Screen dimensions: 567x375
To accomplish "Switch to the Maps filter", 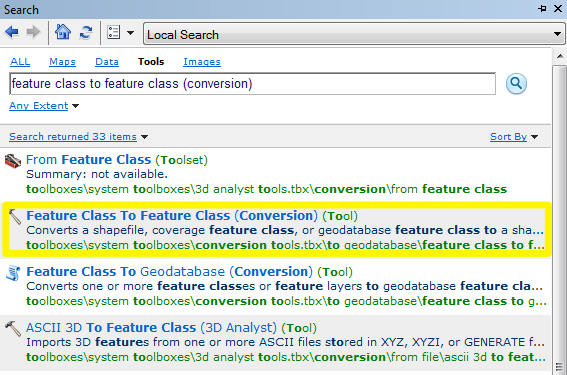I will coord(62,62).
